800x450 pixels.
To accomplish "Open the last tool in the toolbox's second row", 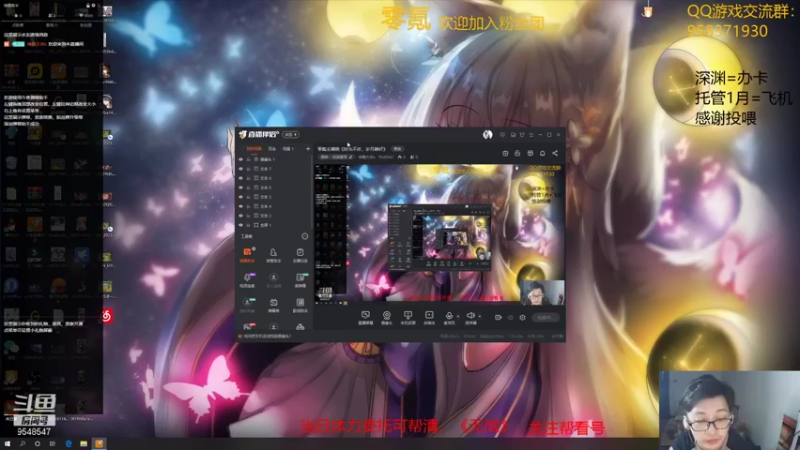I will [300, 280].
